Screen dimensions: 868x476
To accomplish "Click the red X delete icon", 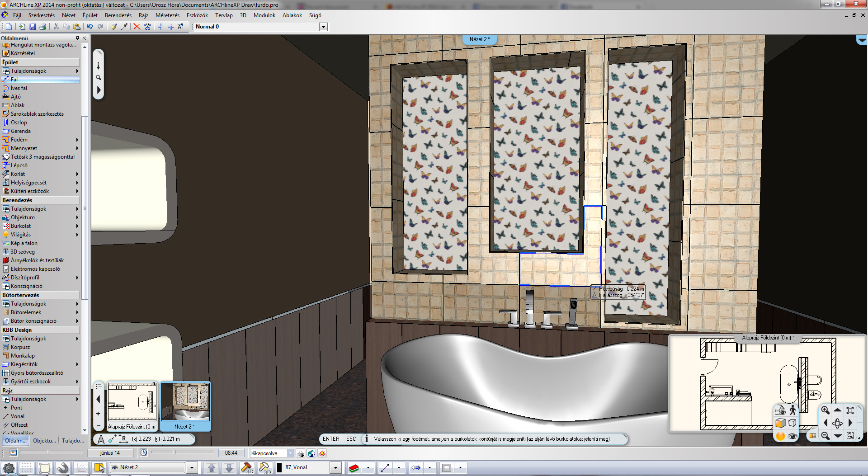I will (x=137, y=27).
